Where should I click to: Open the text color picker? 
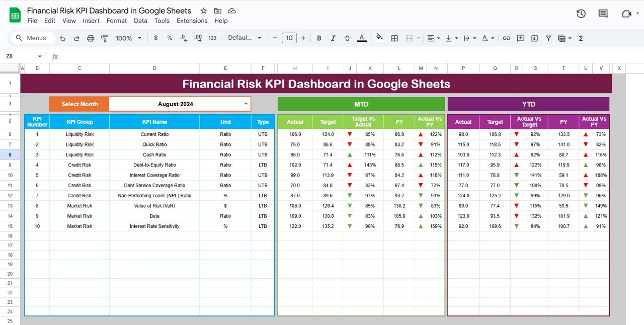361,38
